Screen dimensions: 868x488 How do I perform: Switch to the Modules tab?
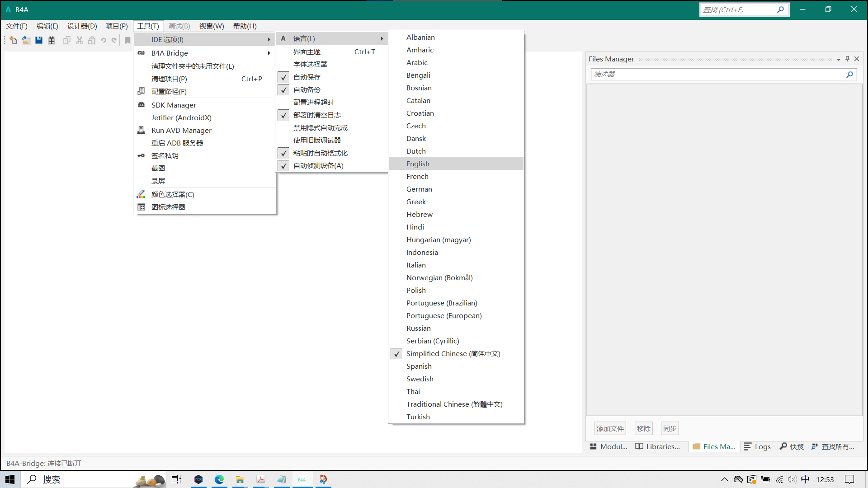point(609,447)
